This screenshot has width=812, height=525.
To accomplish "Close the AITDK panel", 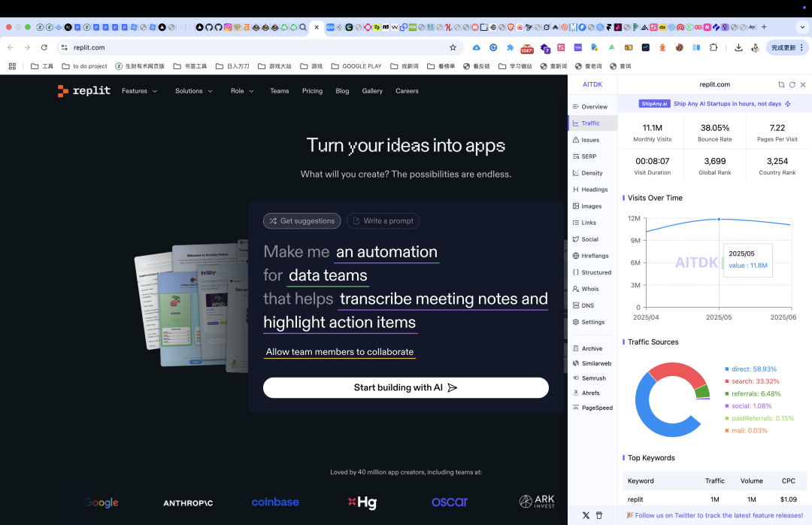I will 803,84.
